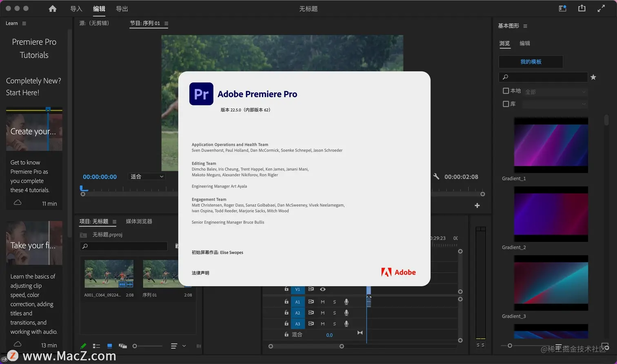Select the 浏览 tab in Essential Graphics
Screen dimensions: 617x364
point(505,43)
